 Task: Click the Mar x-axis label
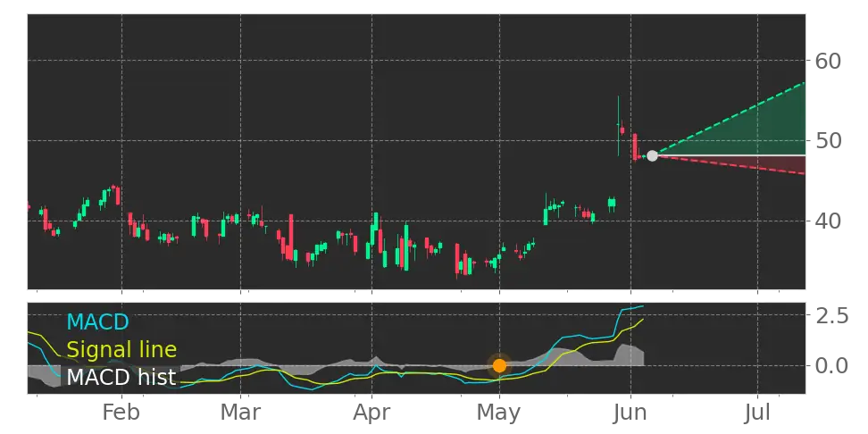(x=241, y=413)
